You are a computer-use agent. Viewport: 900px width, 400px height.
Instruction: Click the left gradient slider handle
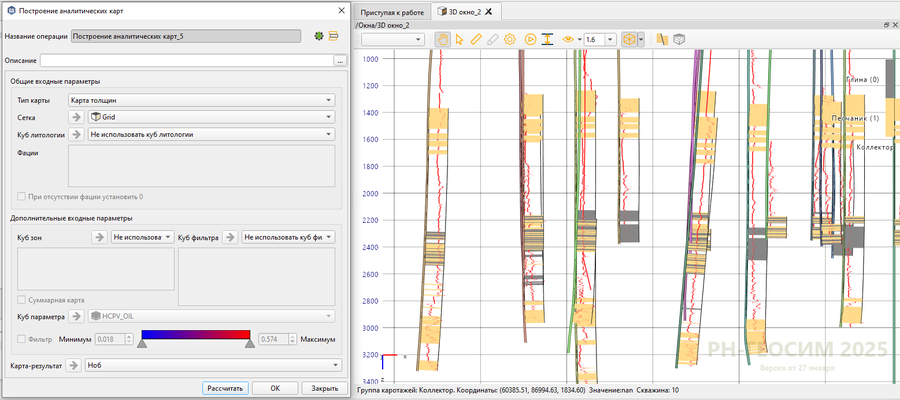142,345
